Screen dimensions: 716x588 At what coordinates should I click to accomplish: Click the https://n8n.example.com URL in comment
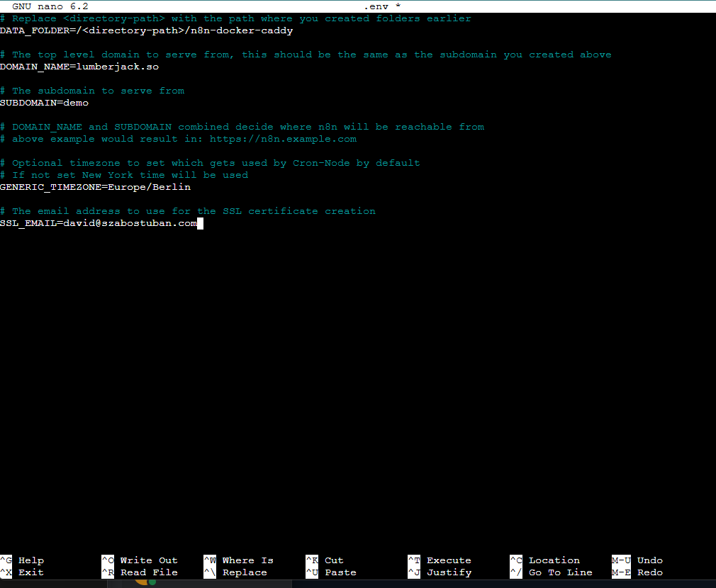tap(283, 139)
